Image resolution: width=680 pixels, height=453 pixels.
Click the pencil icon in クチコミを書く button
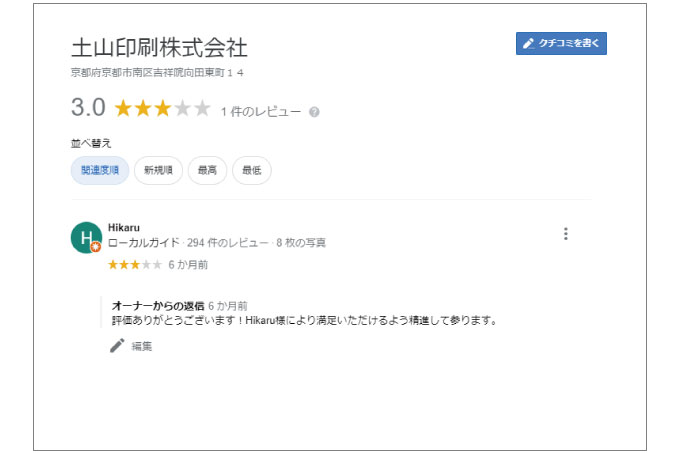528,43
